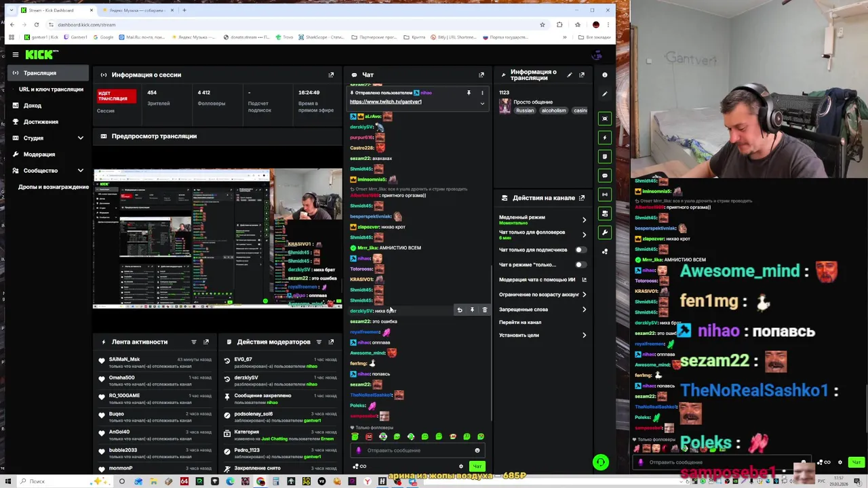Edit the stream information with pencil icon

click(x=570, y=75)
